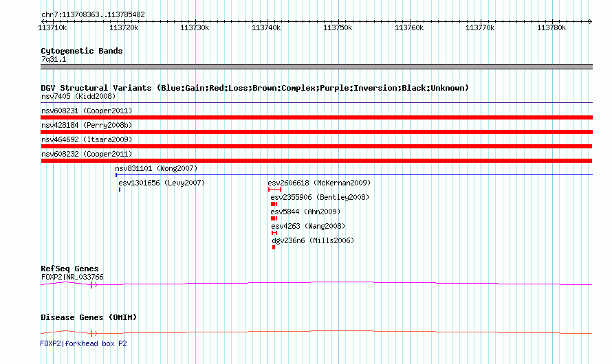
Task: Click the DGV Structural Variants track title
Action: [254, 88]
